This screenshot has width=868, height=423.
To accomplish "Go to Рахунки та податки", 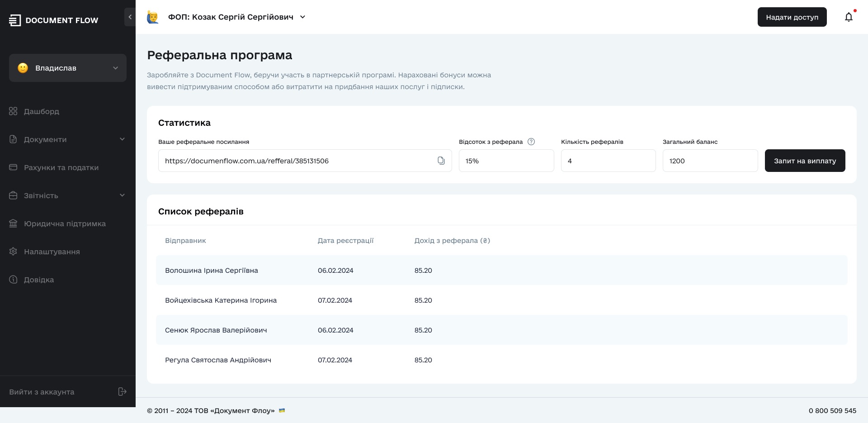I will coord(61,167).
